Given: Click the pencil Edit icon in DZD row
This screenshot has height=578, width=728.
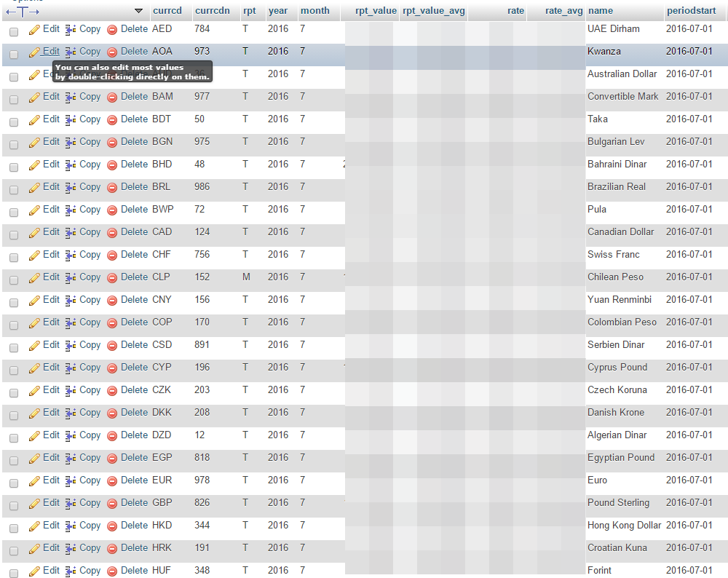Looking at the screenshot, I should pyautogui.click(x=34, y=436).
